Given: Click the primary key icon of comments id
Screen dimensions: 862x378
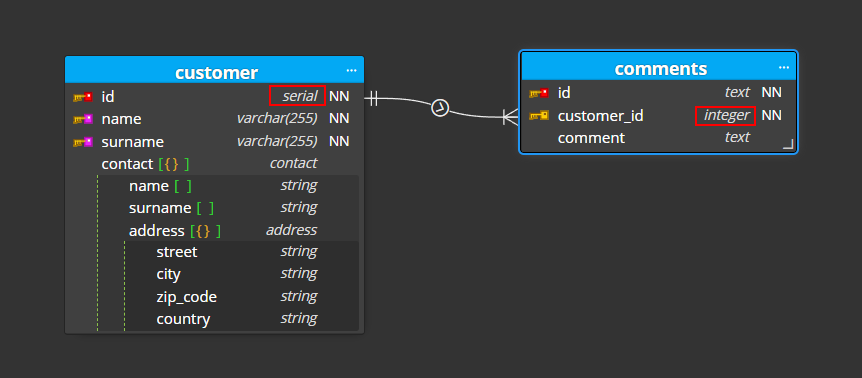Looking at the screenshot, I should pyautogui.click(x=539, y=93).
